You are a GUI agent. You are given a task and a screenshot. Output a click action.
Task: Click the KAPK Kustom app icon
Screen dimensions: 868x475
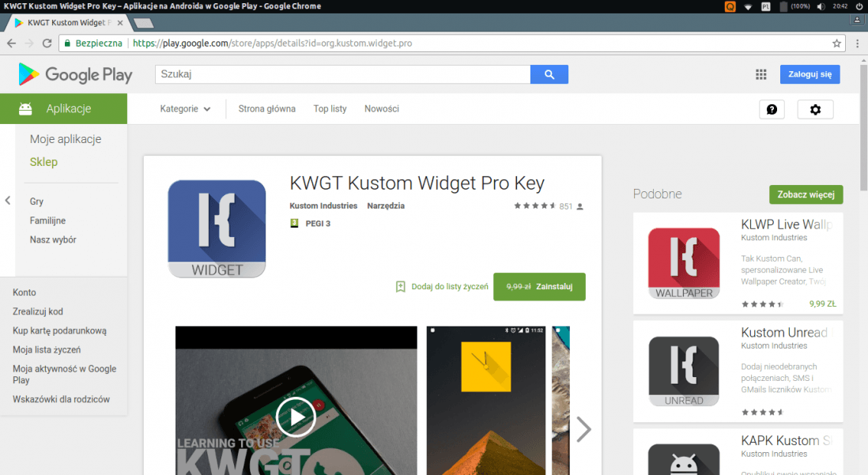(684, 459)
